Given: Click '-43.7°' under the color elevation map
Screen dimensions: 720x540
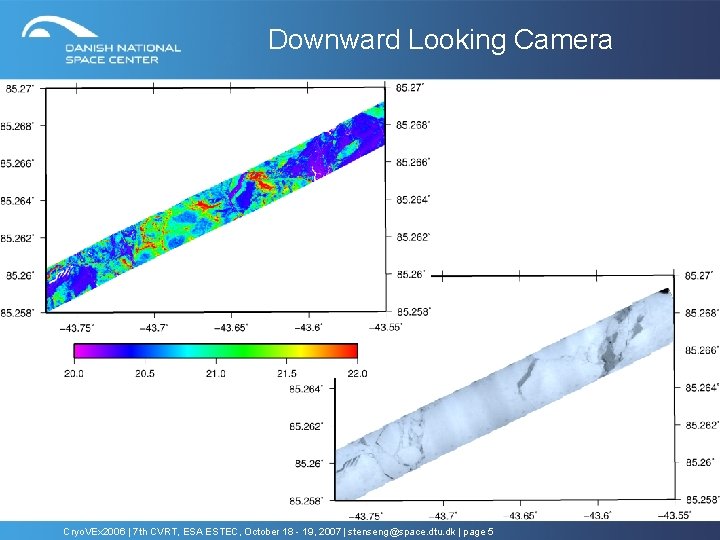Looking at the screenshot, I should click(154, 328).
